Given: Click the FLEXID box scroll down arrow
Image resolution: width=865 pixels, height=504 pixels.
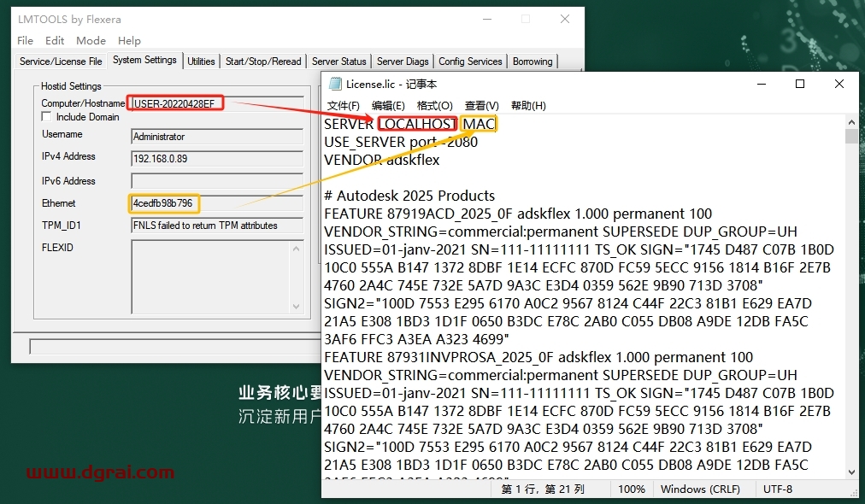Looking at the screenshot, I should [x=297, y=306].
